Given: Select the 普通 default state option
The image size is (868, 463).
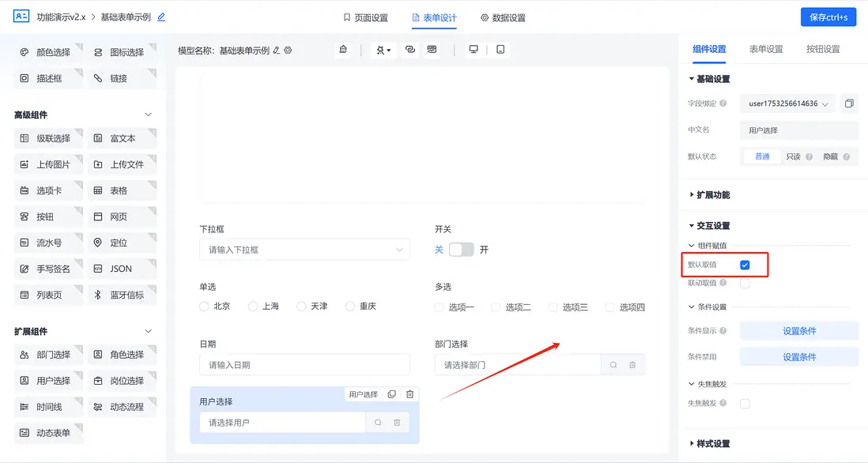Looking at the screenshot, I should pos(761,156).
